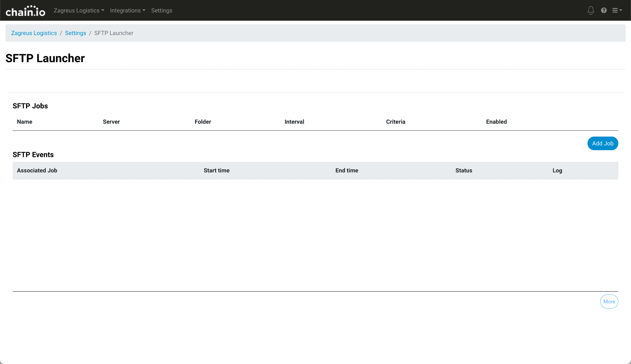
Task: Click the More button below events
Action: (x=609, y=302)
